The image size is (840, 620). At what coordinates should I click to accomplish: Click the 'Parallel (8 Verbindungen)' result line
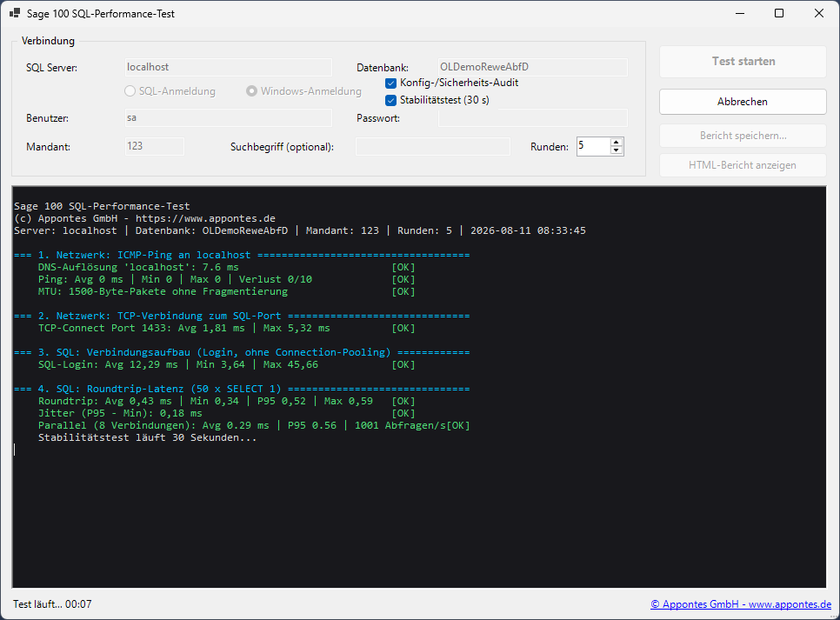254,426
